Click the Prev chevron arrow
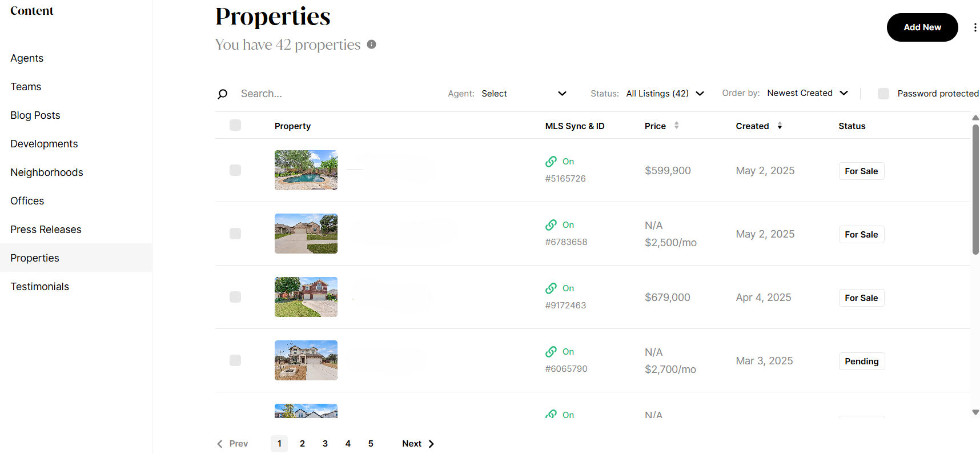The height and width of the screenshot is (454, 980). click(x=220, y=444)
